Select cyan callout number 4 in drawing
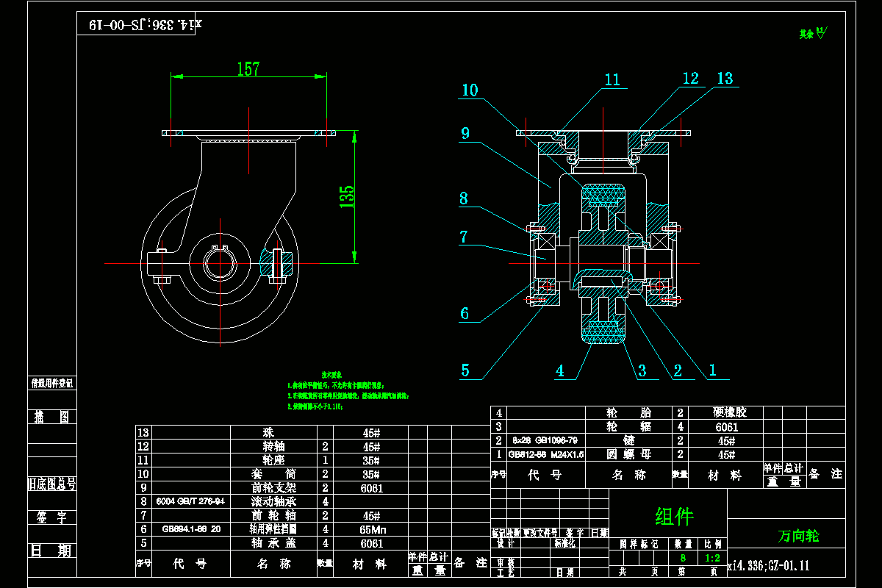 click(561, 370)
